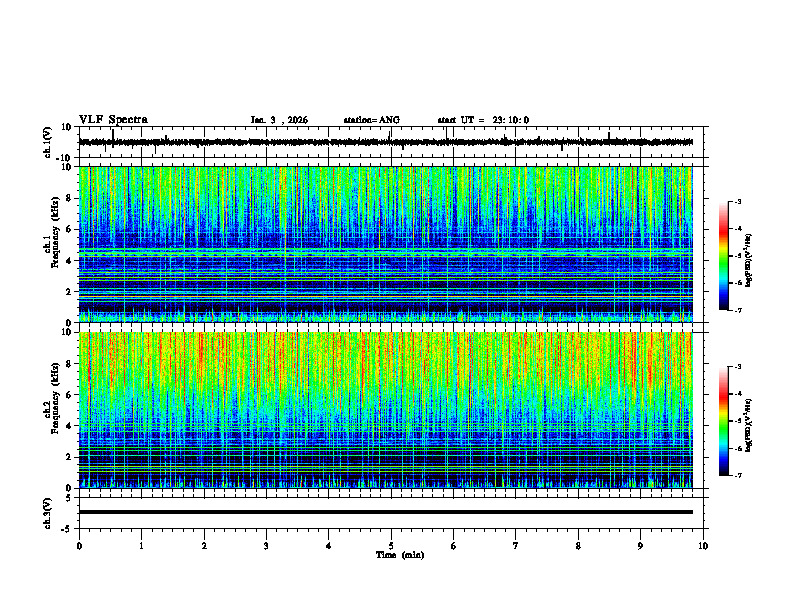Click the "station=ANG" label

coord(372,120)
